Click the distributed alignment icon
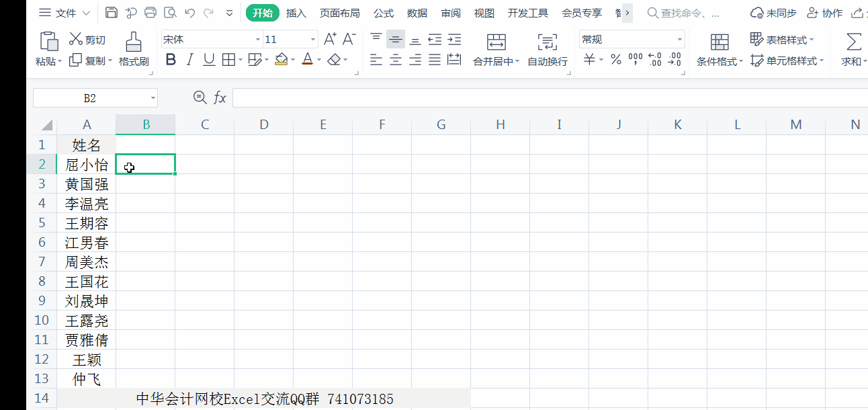 coord(454,60)
